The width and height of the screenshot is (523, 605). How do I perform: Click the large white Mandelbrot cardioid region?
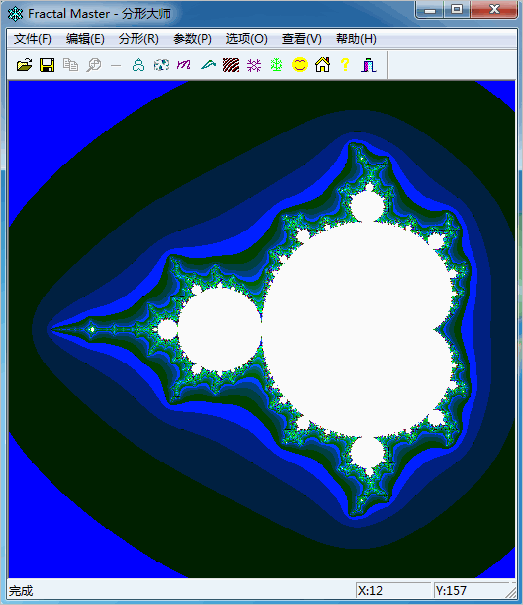(x=359, y=330)
